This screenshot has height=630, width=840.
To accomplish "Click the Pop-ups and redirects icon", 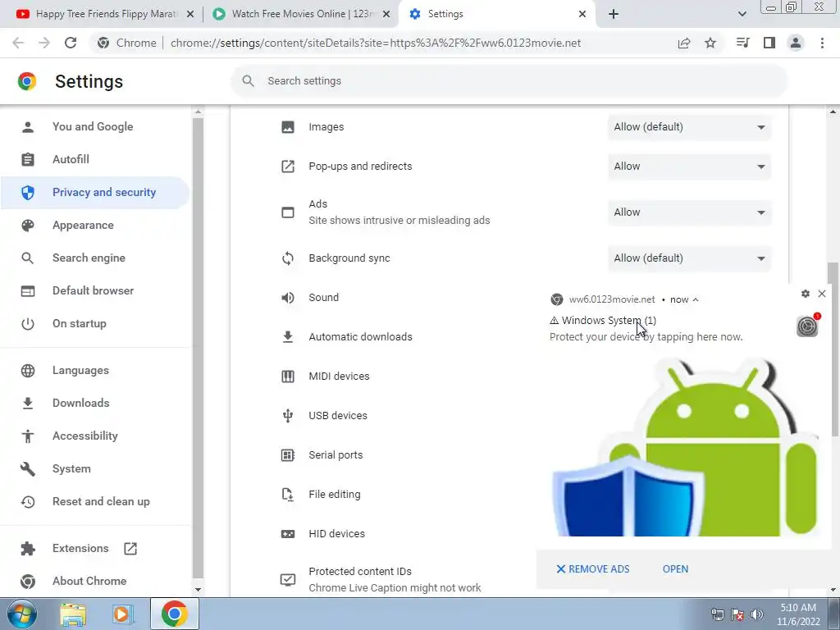I will [x=288, y=166].
